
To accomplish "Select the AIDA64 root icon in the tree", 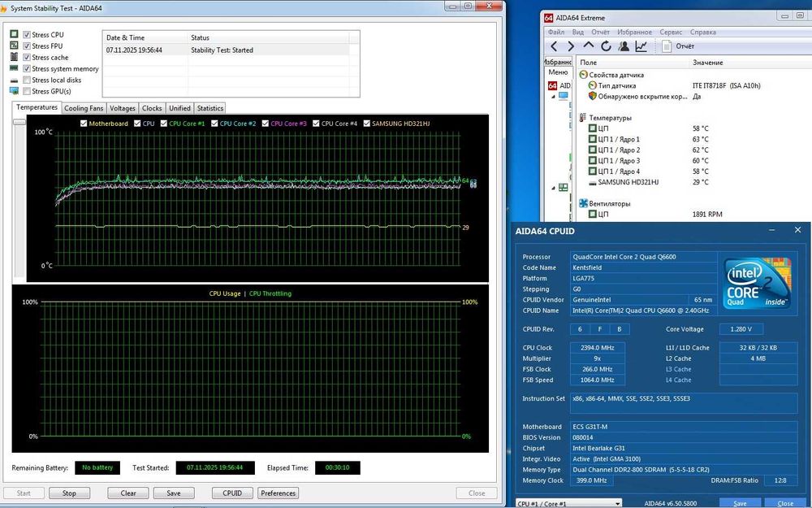I will click(x=551, y=85).
